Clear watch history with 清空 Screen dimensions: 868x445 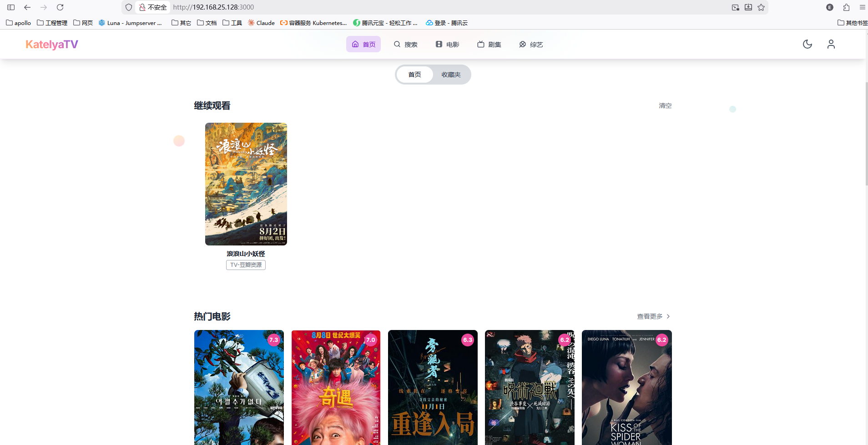(665, 105)
